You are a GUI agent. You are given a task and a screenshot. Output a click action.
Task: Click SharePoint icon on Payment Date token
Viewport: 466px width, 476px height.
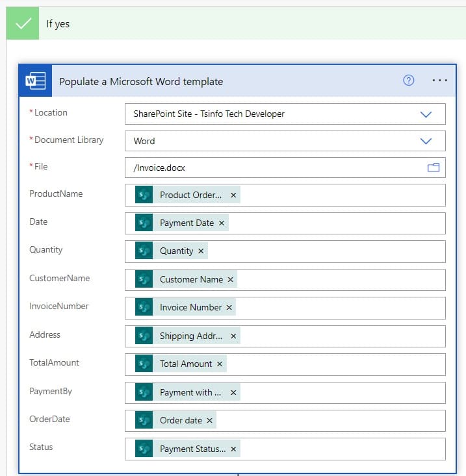[144, 223]
